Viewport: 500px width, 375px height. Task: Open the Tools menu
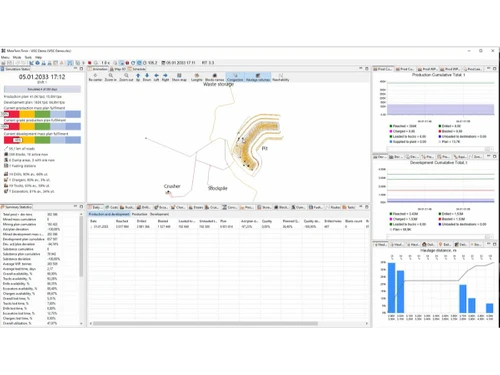click(28, 57)
